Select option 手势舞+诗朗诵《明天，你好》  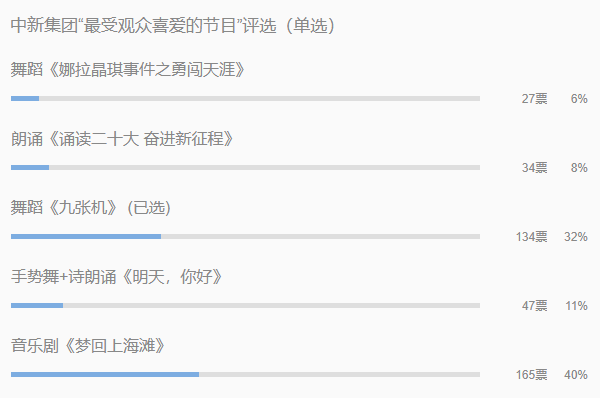116,277
